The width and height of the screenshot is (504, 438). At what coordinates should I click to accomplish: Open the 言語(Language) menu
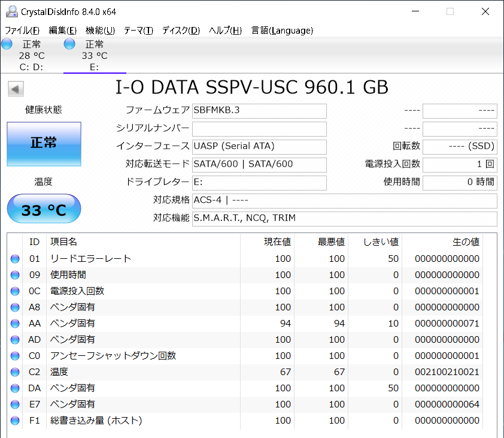coord(282,31)
